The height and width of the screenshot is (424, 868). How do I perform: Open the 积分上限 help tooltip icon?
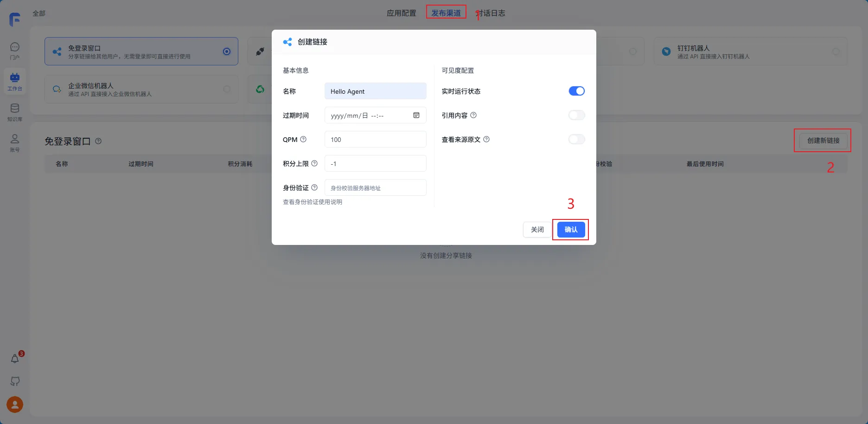pyautogui.click(x=315, y=163)
